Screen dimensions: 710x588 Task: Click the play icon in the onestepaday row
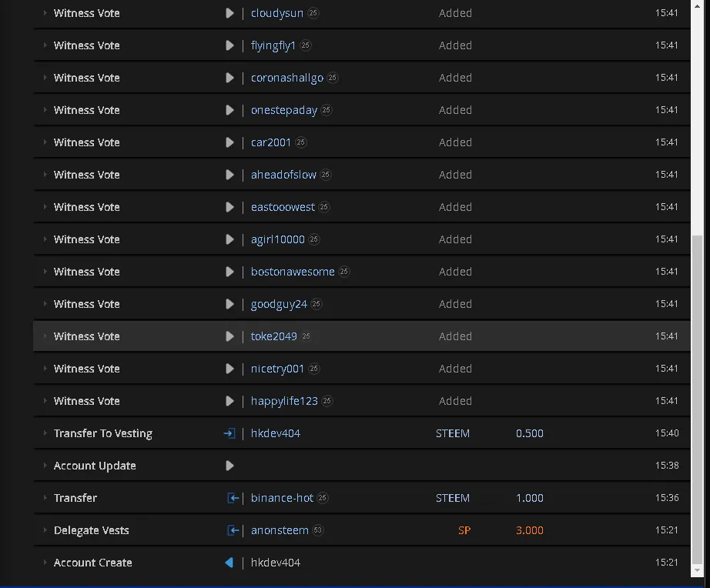229,110
